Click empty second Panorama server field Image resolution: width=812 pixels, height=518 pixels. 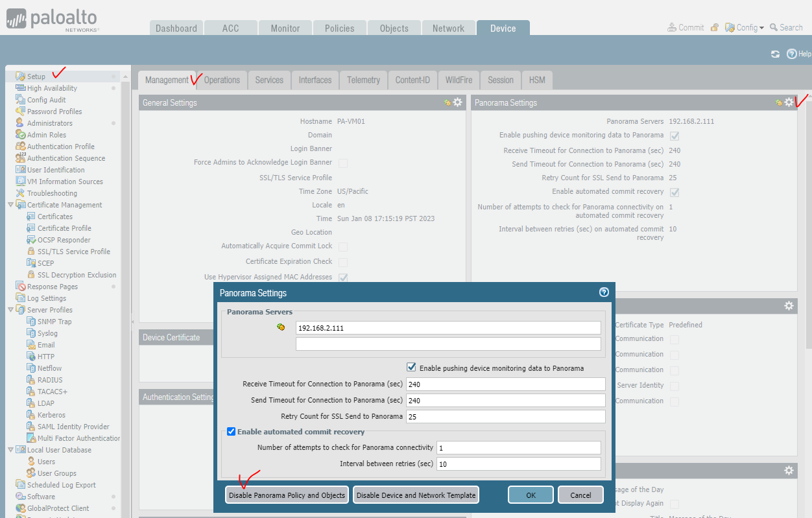(448, 344)
